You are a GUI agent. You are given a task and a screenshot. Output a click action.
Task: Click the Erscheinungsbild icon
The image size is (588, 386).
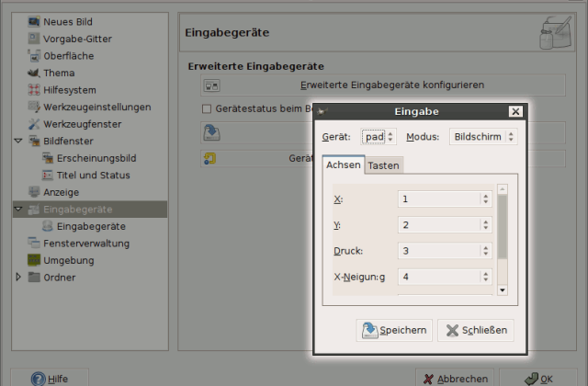[x=48, y=158]
